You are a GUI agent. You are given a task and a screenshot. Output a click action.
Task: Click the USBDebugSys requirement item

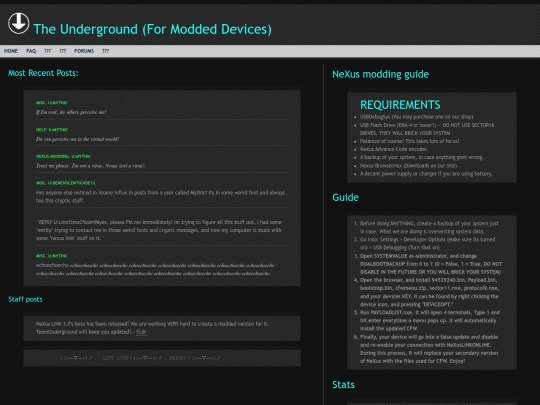[x=416, y=117]
